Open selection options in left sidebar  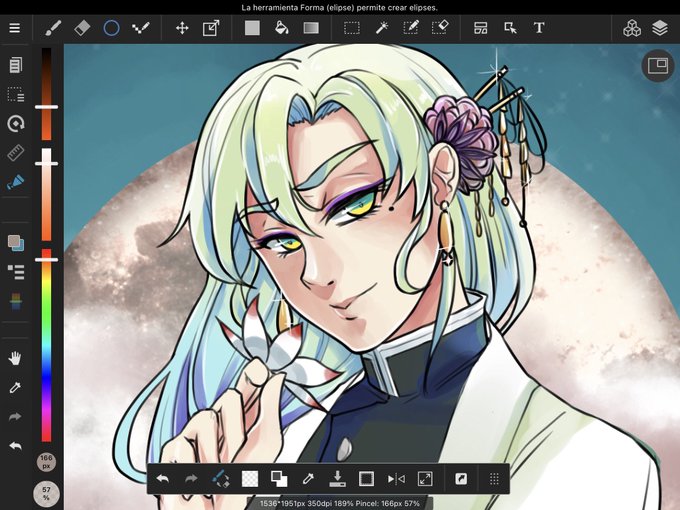(x=16, y=94)
